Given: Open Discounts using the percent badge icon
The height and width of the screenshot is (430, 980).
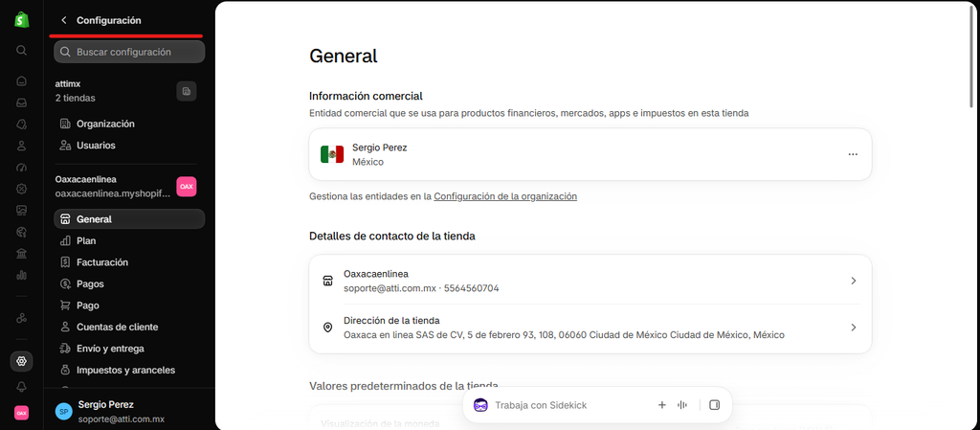Looking at the screenshot, I should pos(22,188).
